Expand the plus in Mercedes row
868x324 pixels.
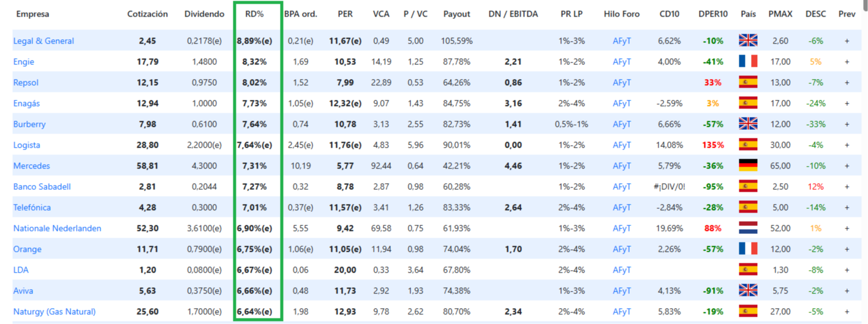(847, 166)
